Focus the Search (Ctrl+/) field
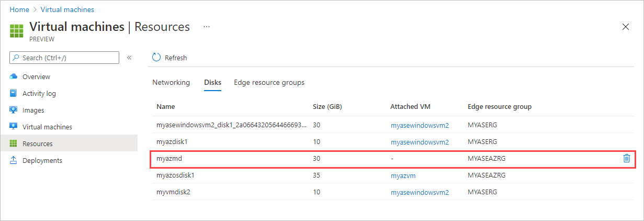 64,58
